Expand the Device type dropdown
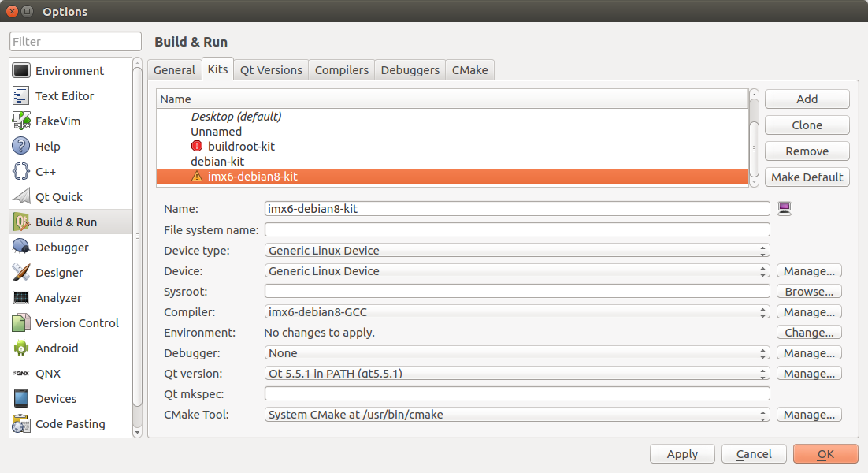The height and width of the screenshot is (473, 868). point(517,251)
